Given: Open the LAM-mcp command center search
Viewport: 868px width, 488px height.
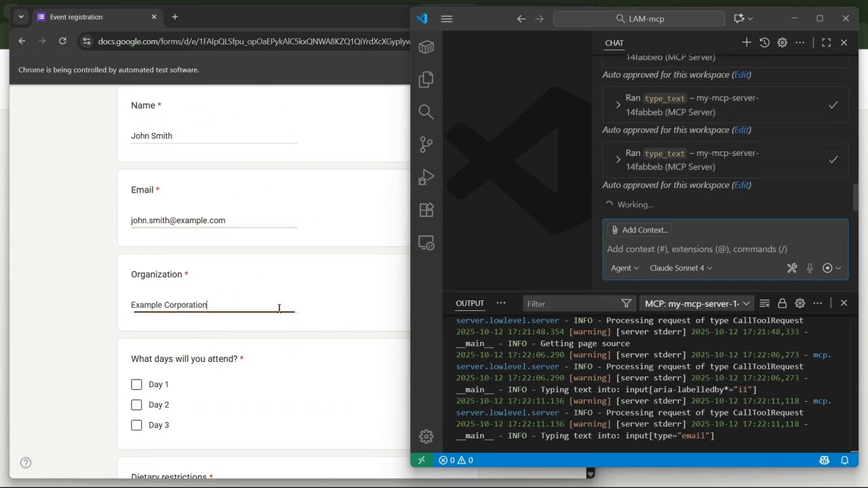Looking at the screenshot, I should coord(639,19).
